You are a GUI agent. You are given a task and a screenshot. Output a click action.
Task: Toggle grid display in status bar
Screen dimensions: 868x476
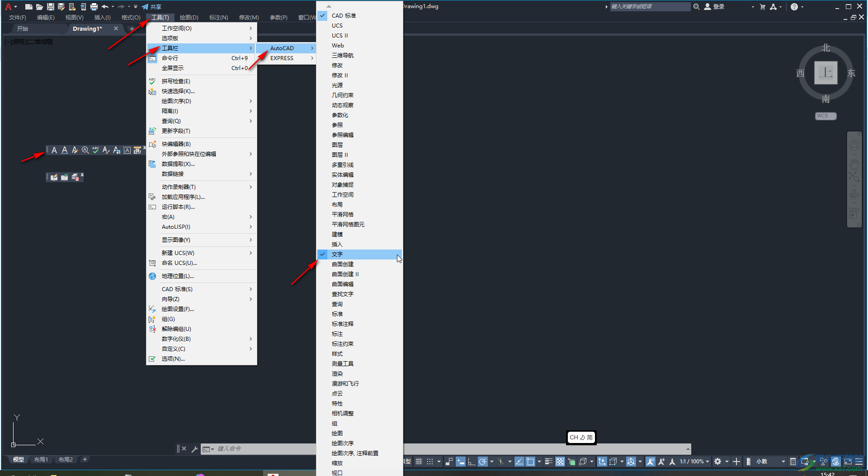click(419, 462)
